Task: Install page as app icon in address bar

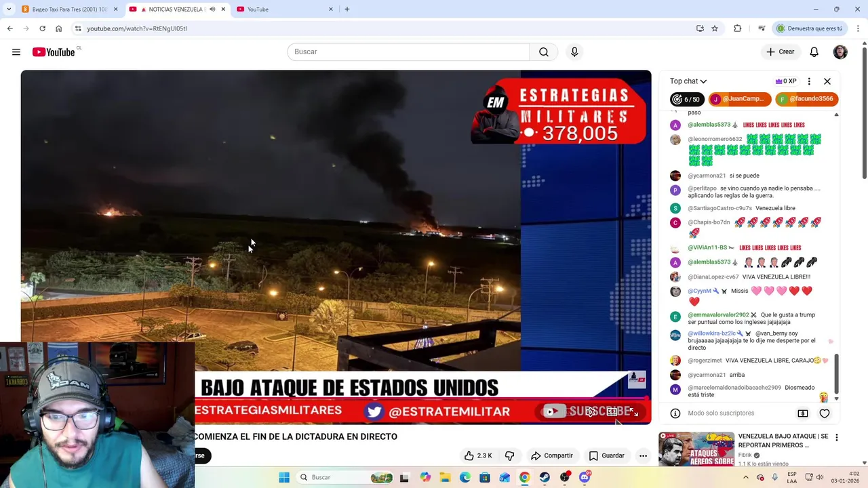Action: pos(700,28)
